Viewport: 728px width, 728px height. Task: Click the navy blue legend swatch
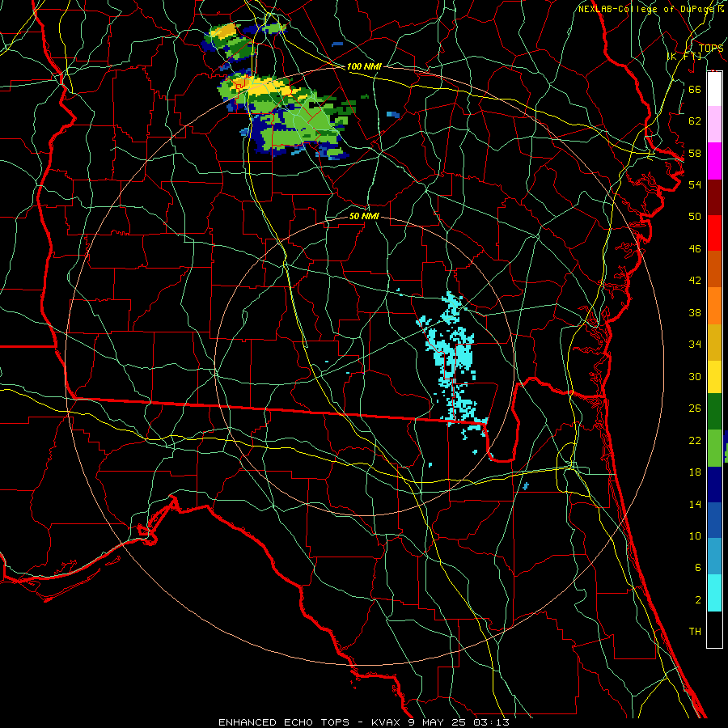point(714,485)
